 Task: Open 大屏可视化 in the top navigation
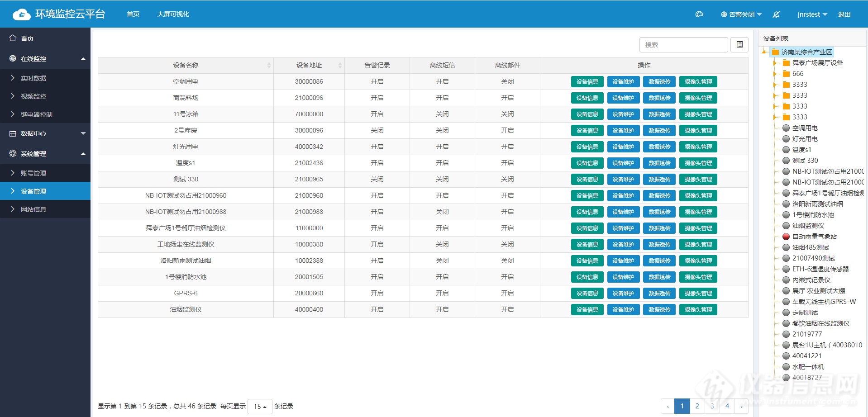click(x=173, y=14)
